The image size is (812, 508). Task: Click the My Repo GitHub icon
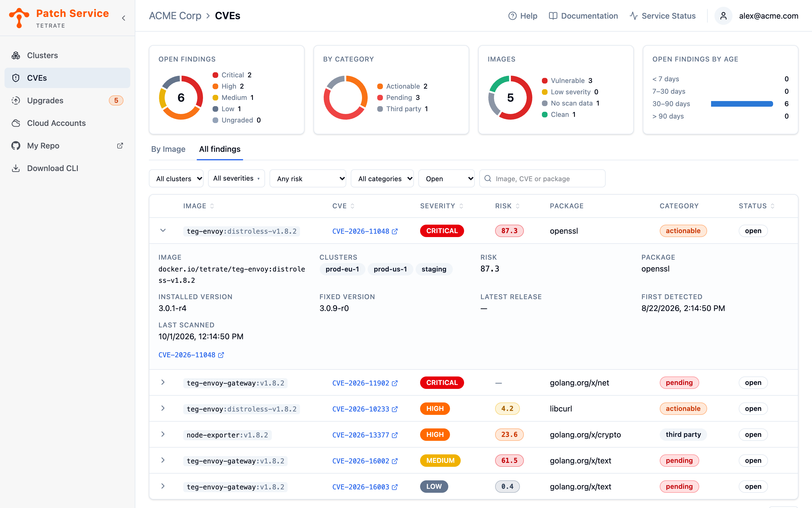pos(16,145)
